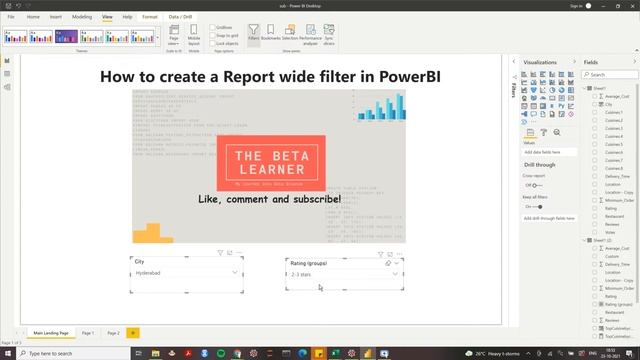
Task: Apply the purple dark theme swatch
Action: point(66,37)
